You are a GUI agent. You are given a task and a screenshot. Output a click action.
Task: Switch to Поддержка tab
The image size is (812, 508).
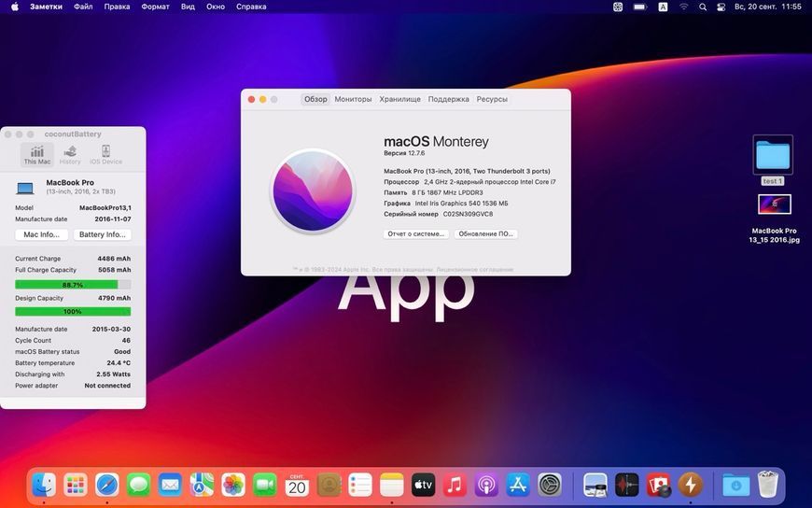448,99
